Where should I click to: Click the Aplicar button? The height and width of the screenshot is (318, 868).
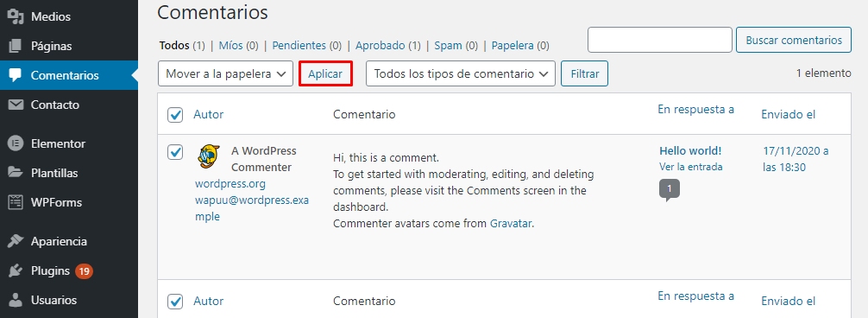[325, 73]
